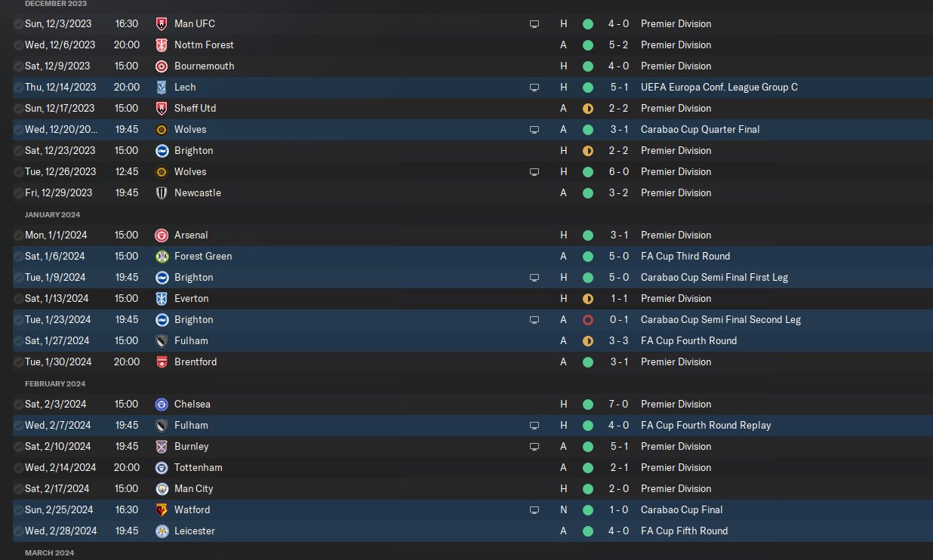Toggle the checkmark beside Sun, 12/3/2023
Screen dimensions: 933x560
(x=18, y=24)
